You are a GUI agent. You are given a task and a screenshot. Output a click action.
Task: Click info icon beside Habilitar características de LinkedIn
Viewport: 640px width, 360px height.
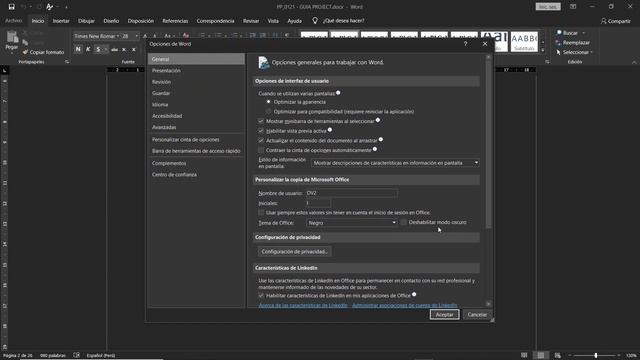tap(414, 294)
